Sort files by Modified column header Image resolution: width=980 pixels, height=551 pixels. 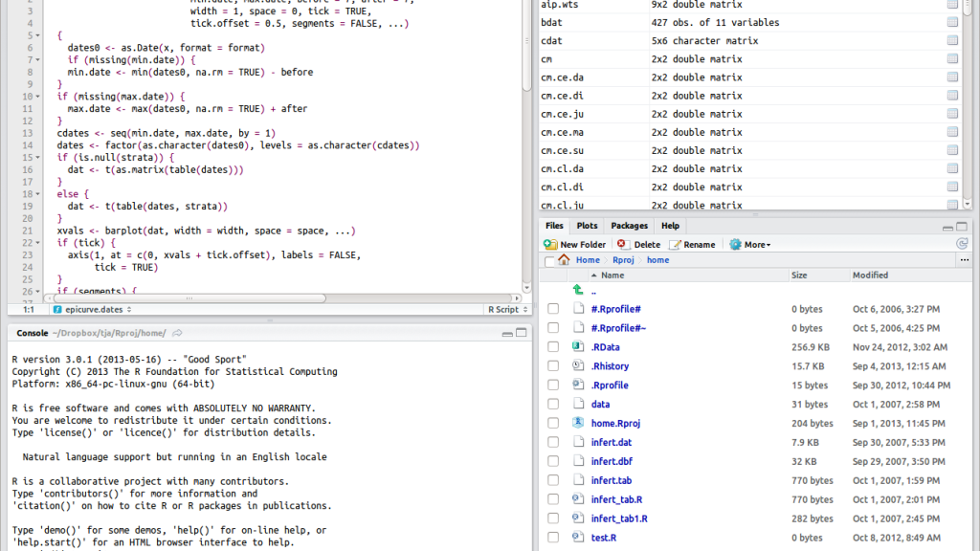coord(910,275)
